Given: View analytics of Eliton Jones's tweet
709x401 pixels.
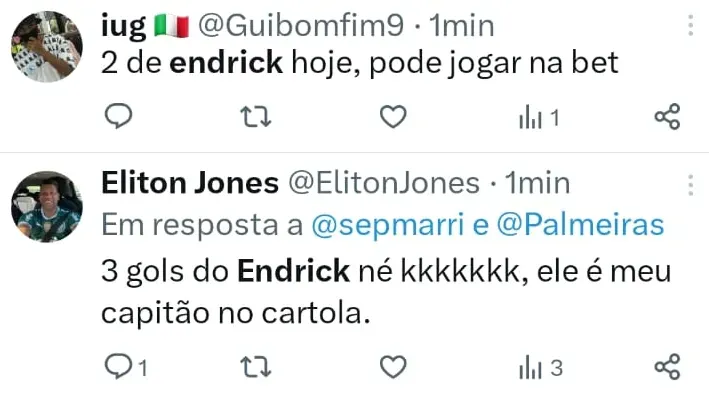Looking at the screenshot, I should 541,368.
